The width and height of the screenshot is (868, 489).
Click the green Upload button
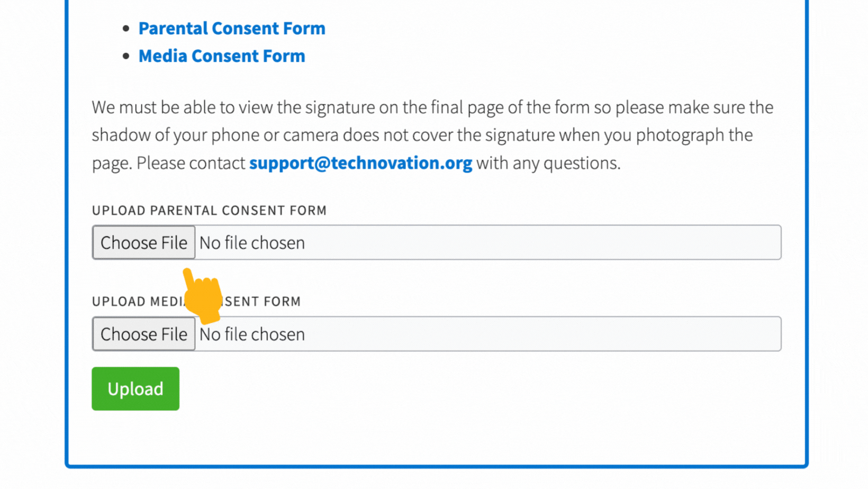point(135,388)
